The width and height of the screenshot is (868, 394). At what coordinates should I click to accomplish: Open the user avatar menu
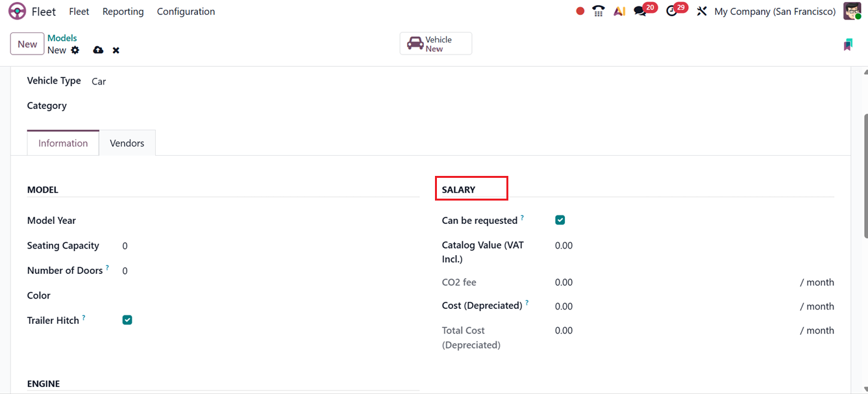pos(852,11)
